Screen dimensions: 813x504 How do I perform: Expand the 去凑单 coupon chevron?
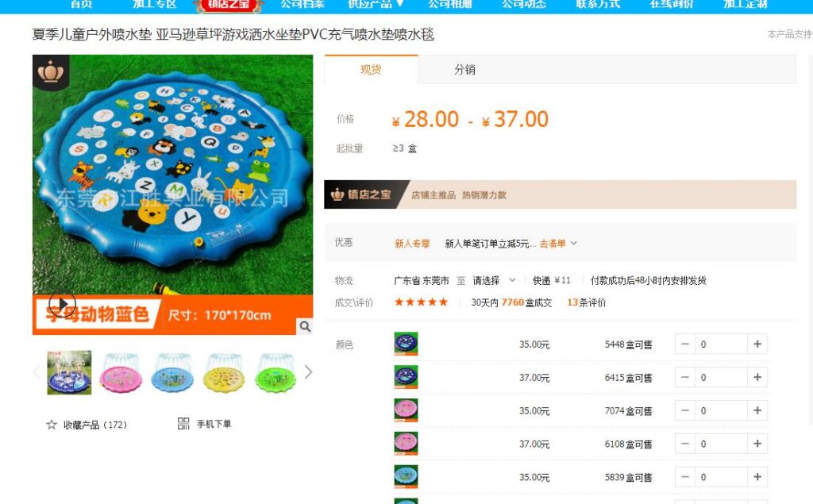[x=573, y=243]
